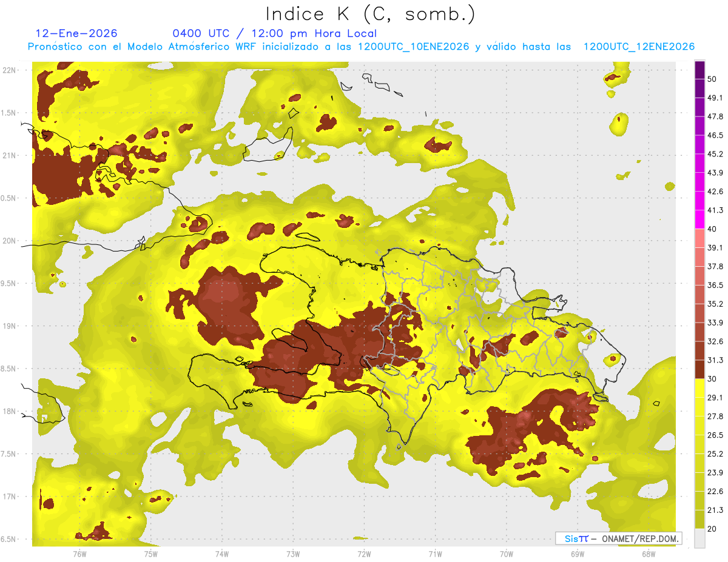Click the colorbar value 22.6
The image size is (728, 562).
pyautogui.click(x=715, y=492)
